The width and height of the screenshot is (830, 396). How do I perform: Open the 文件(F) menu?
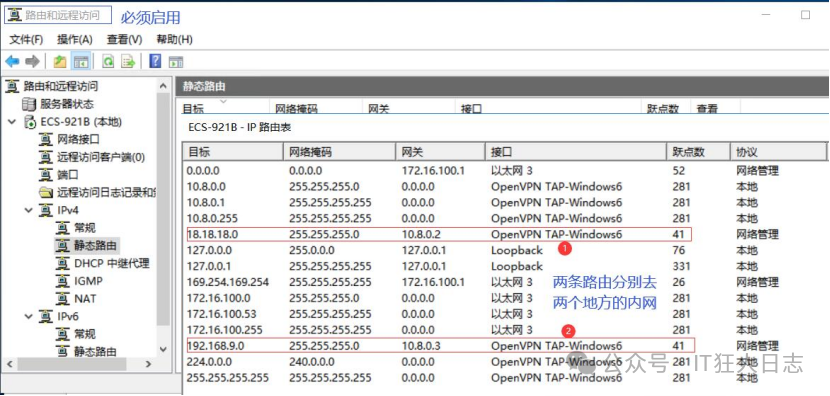coord(26,39)
